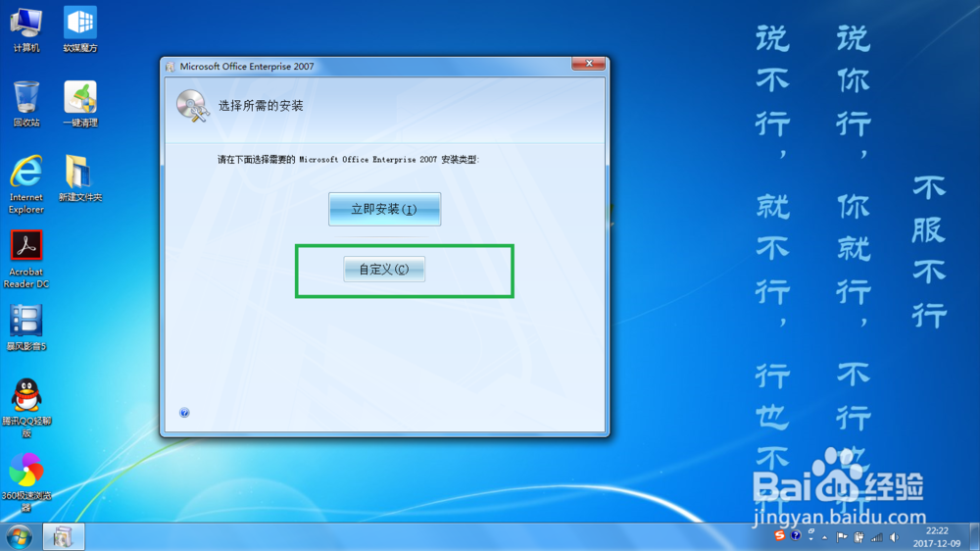Image resolution: width=980 pixels, height=551 pixels.
Task: Click the blue question mark tray icon
Action: (x=796, y=536)
